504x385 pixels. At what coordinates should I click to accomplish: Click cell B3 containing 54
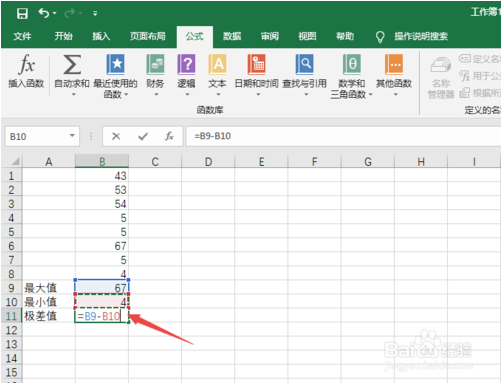click(102, 203)
